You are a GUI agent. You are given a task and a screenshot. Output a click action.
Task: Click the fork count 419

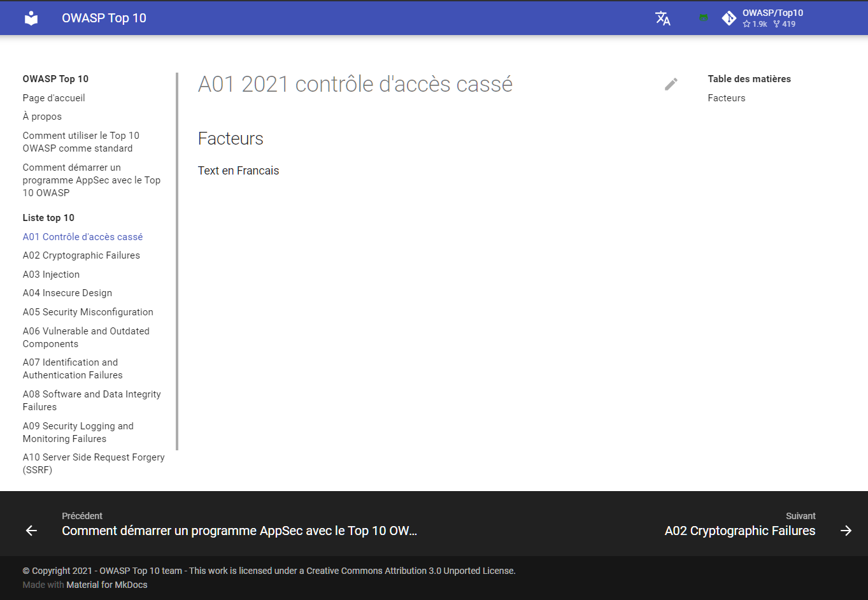point(785,24)
